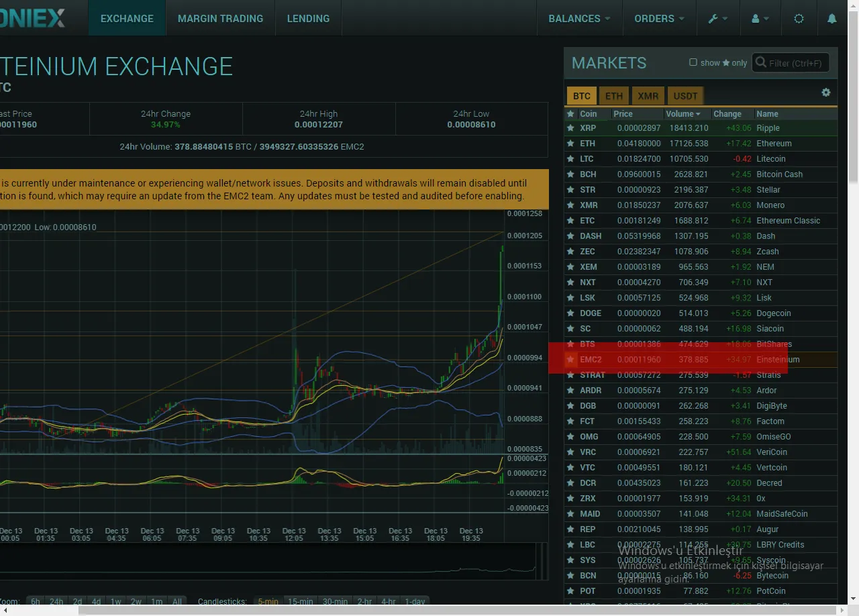Set chart zoom to 1w

click(116, 602)
